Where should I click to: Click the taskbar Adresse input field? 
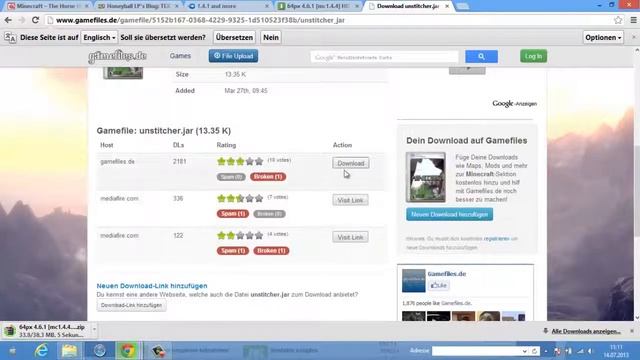(477, 351)
